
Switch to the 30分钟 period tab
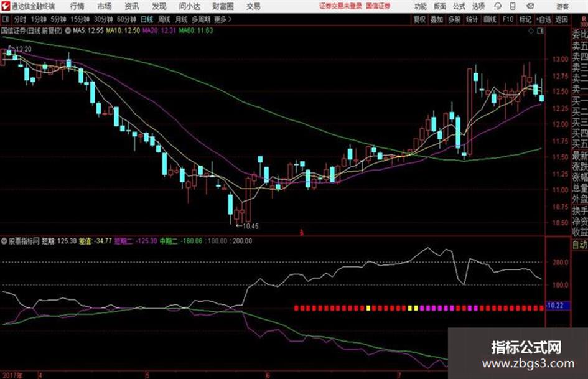tap(103, 19)
